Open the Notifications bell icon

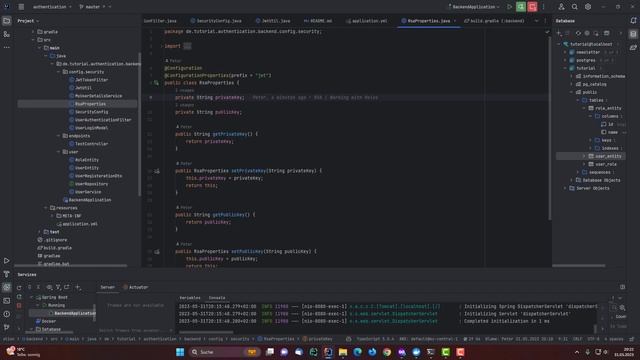coord(633,20)
